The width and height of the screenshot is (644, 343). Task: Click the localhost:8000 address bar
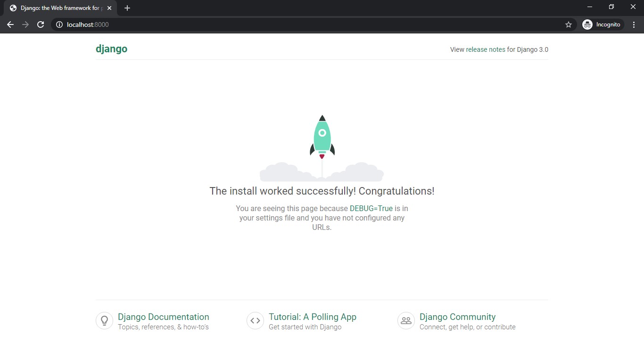pyautogui.click(x=313, y=24)
